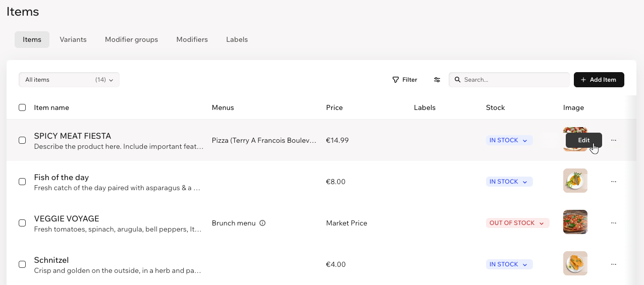
Task: Select all items checkbox in header
Action: point(22,107)
